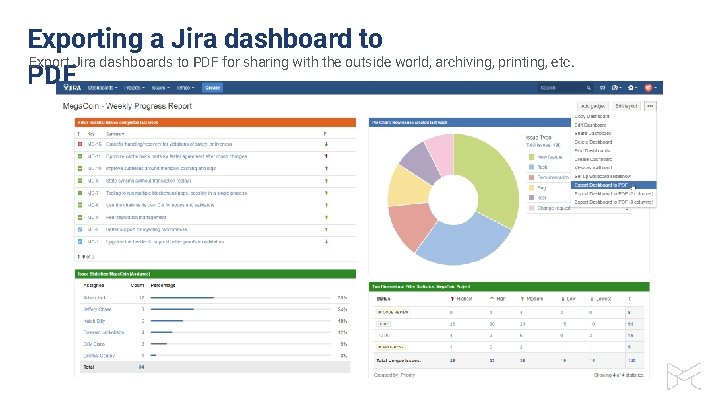Screen dimensions: 720x405
Task: Click the red issue type icon for MC-16
Action: click(x=80, y=144)
